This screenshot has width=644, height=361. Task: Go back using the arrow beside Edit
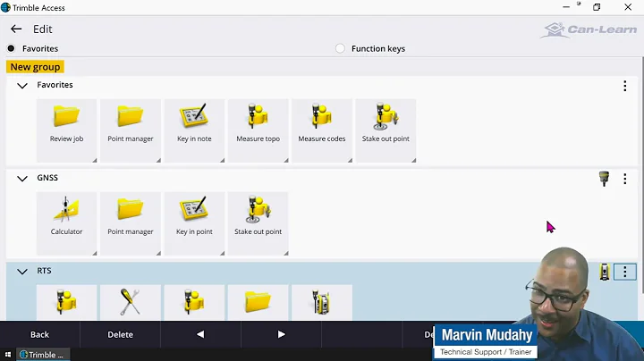click(16, 29)
